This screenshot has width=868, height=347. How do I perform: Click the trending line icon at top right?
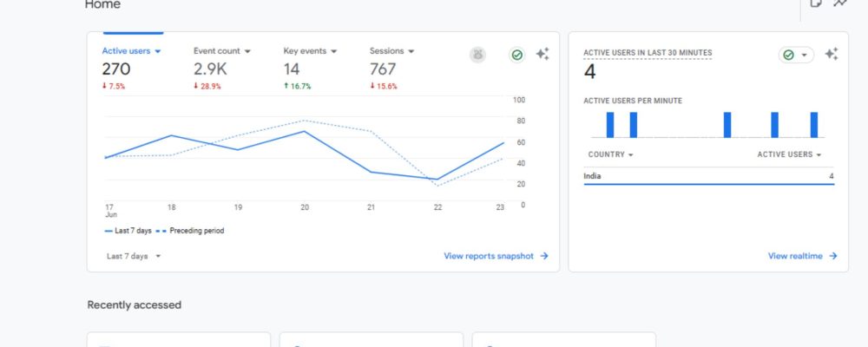point(840,3)
